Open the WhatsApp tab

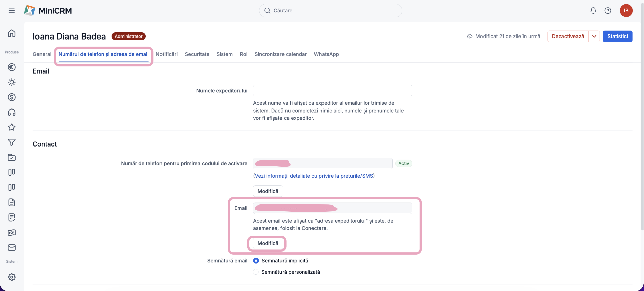pos(326,54)
